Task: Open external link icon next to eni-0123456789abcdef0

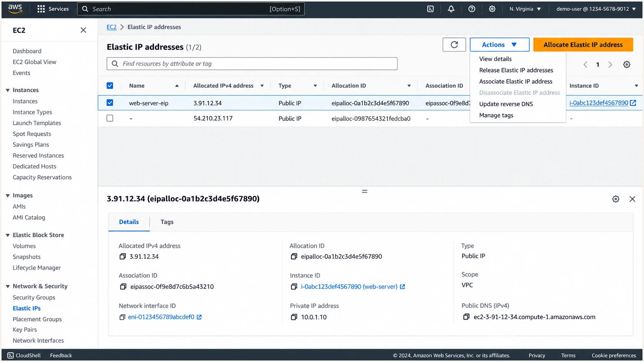Action: tap(199, 317)
